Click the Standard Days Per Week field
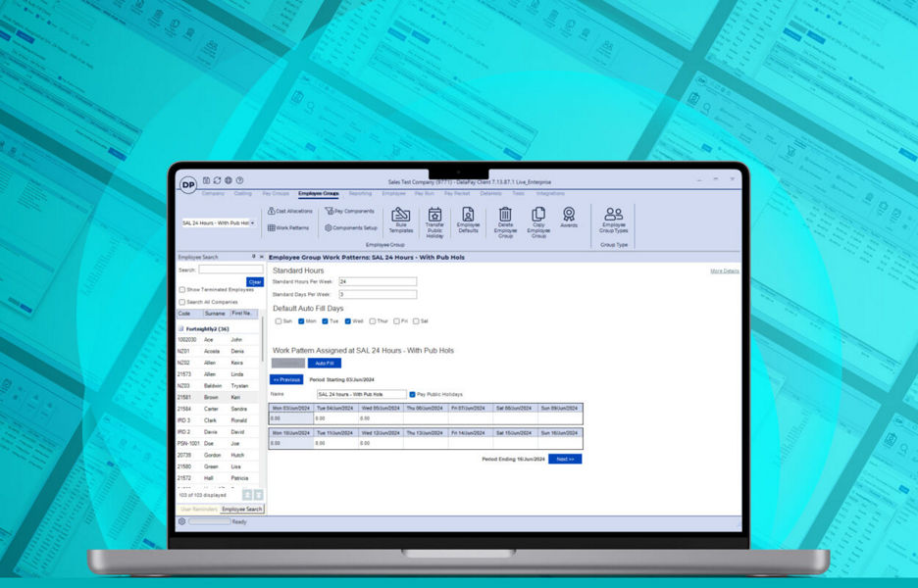The image size is (918, 588). pos(378,294)
